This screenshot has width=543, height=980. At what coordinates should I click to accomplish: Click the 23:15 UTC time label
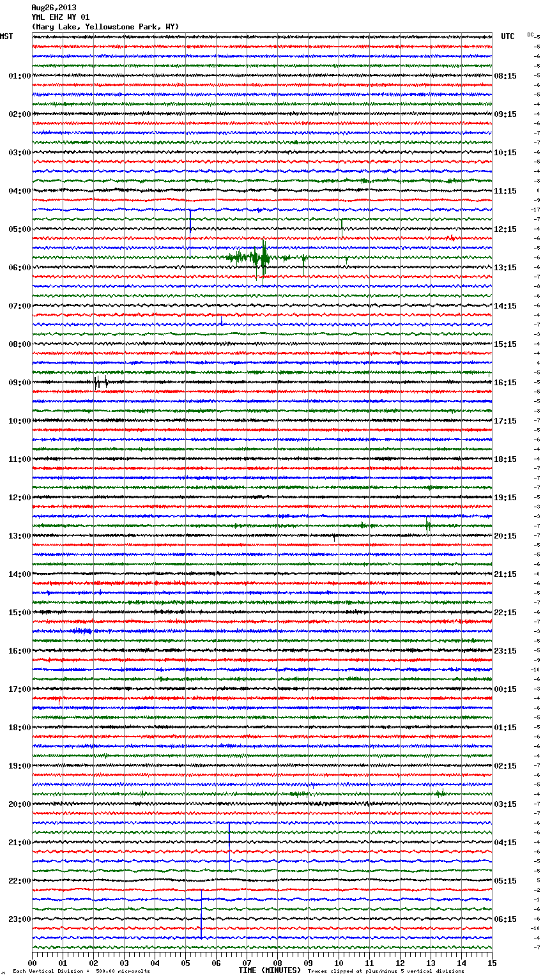click(505, 651)
